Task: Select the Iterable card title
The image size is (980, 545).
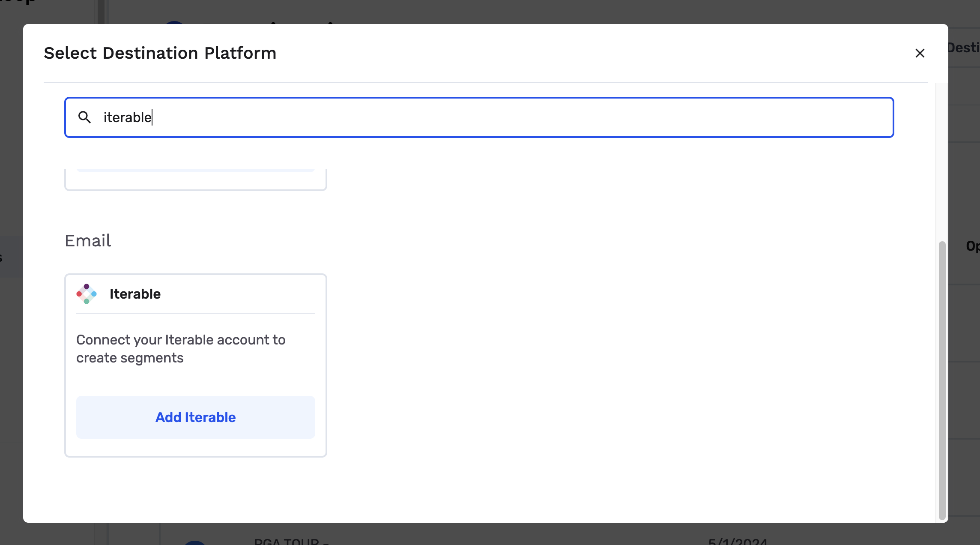Action: point(135,294)
